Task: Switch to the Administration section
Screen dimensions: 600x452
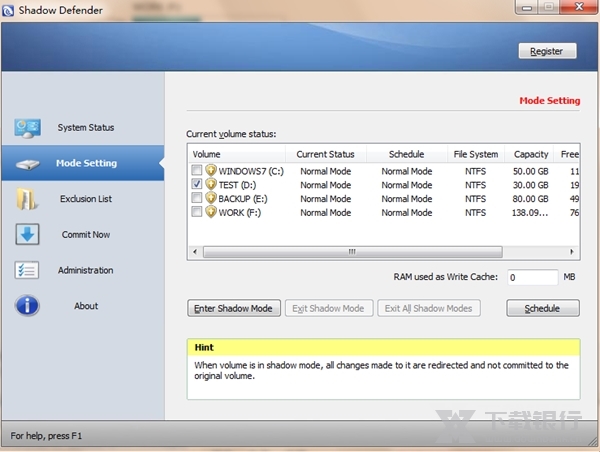Action: click(x=86, y=271)
